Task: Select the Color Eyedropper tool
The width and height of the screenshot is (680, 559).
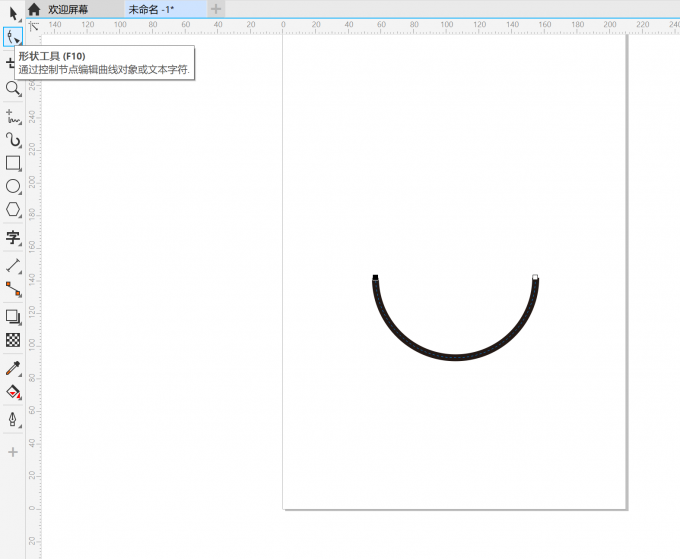Action: pos(13,368)
